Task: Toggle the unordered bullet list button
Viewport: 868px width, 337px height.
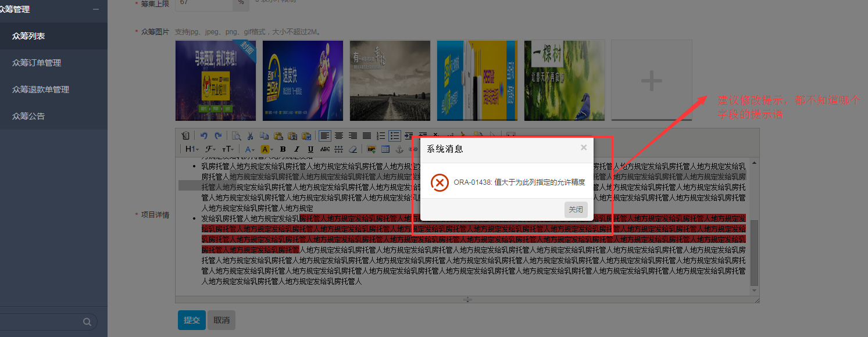Action: 395,135
